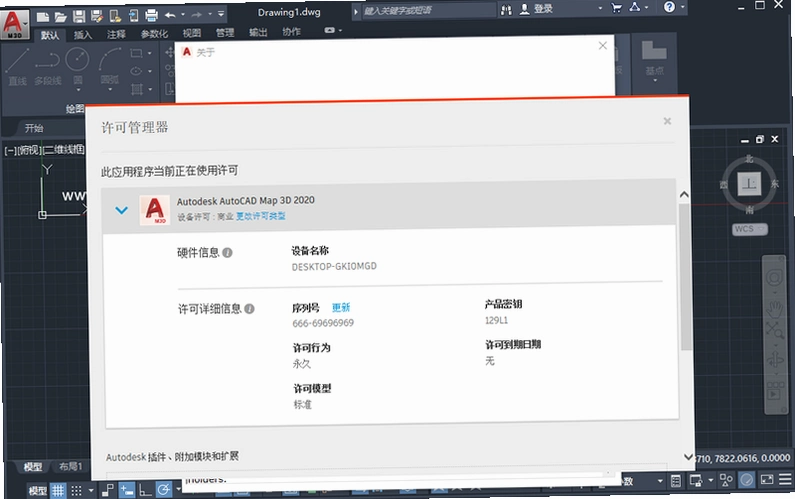Expand the rectangle tool dropdown arrow
Viewport: 795px width, 499px height.
[x=150, y=53]
